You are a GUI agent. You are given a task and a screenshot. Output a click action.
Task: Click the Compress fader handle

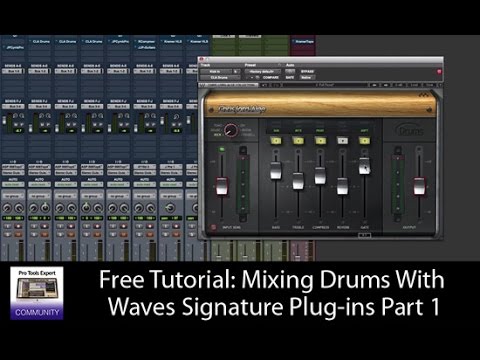(x=320, y=175)
